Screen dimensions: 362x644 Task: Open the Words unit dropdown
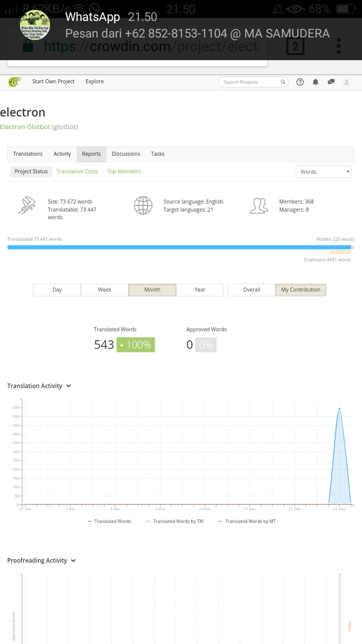(324, 171)
